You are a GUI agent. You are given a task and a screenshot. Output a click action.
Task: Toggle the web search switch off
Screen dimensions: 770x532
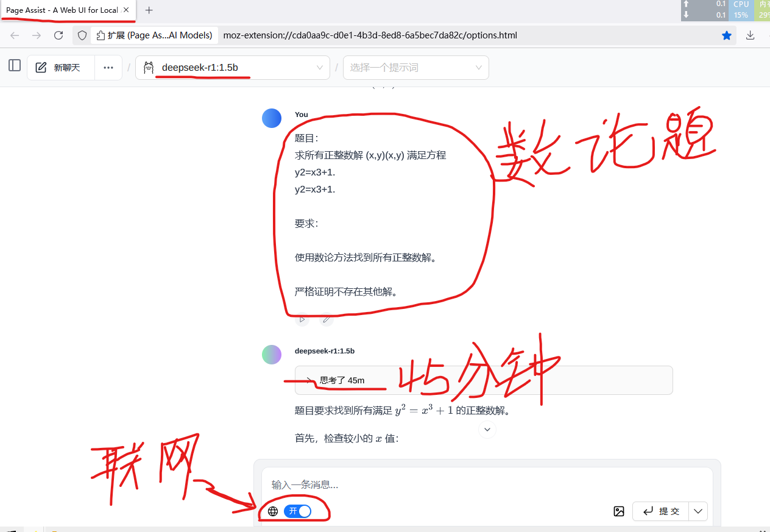click(297, 511)
